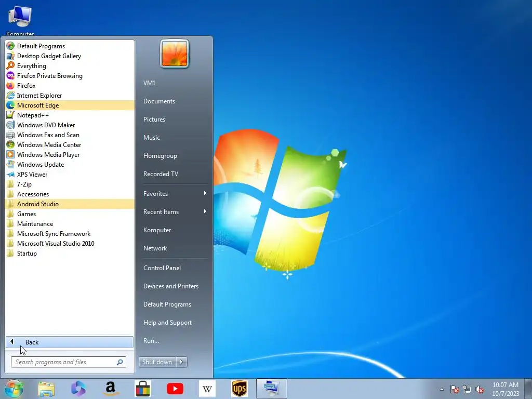Click the search magnifier icon

(119, 362)
